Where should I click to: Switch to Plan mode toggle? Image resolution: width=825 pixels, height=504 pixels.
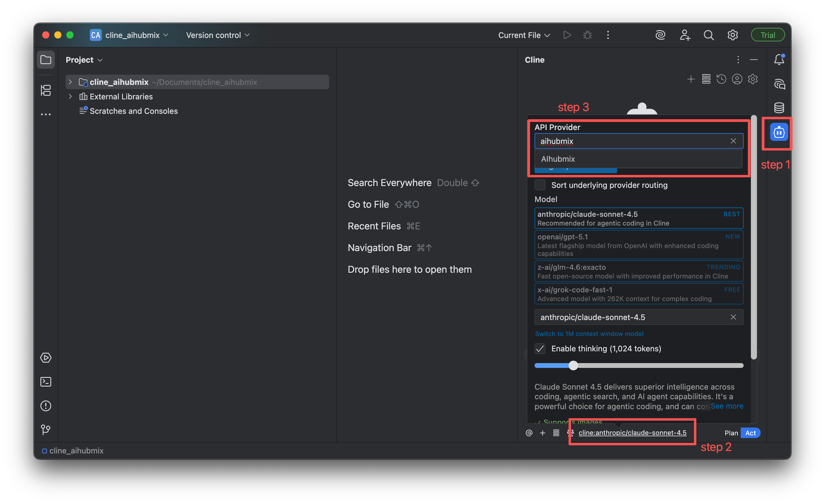click(x=731, y=433)
